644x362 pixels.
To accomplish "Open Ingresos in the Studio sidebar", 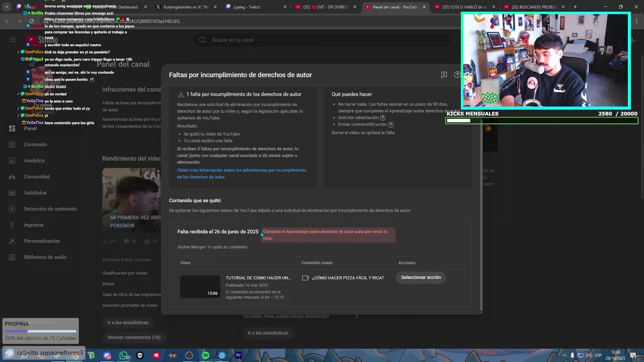I will pyautogui.click(x=34, y=225).
